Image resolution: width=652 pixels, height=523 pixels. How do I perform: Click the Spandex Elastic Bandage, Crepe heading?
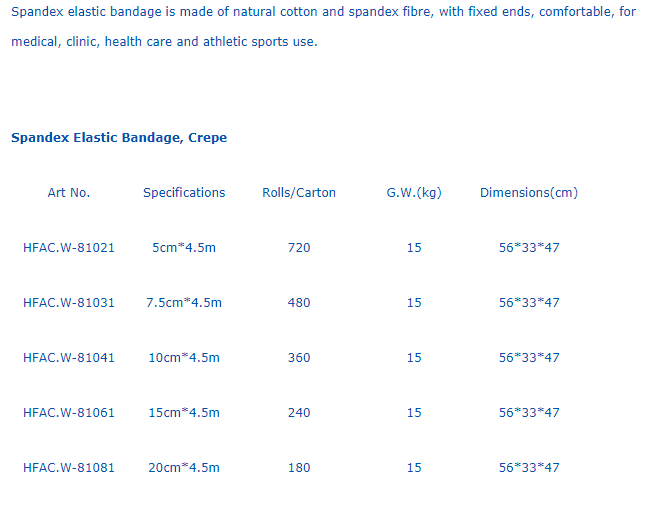[119, 138]
